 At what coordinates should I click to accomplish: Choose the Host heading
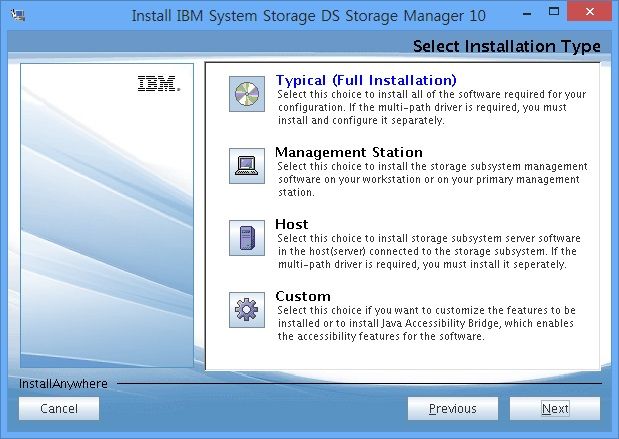[291, 224]
